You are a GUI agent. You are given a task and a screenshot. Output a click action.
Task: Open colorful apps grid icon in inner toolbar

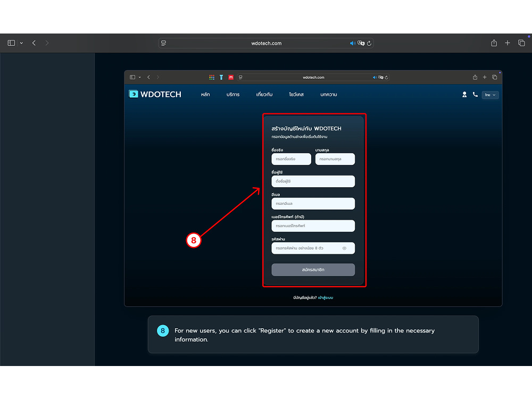(x=212, y=77)
